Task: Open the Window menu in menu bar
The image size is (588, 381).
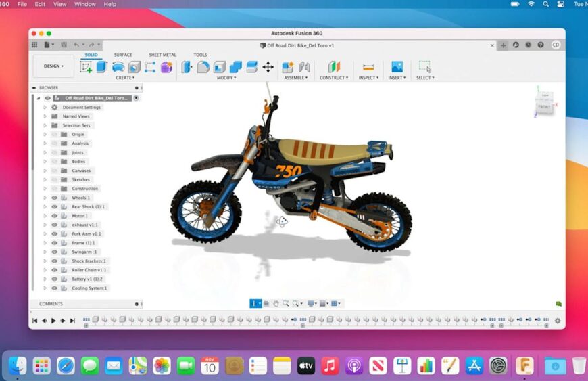Action: coord(84,4)
